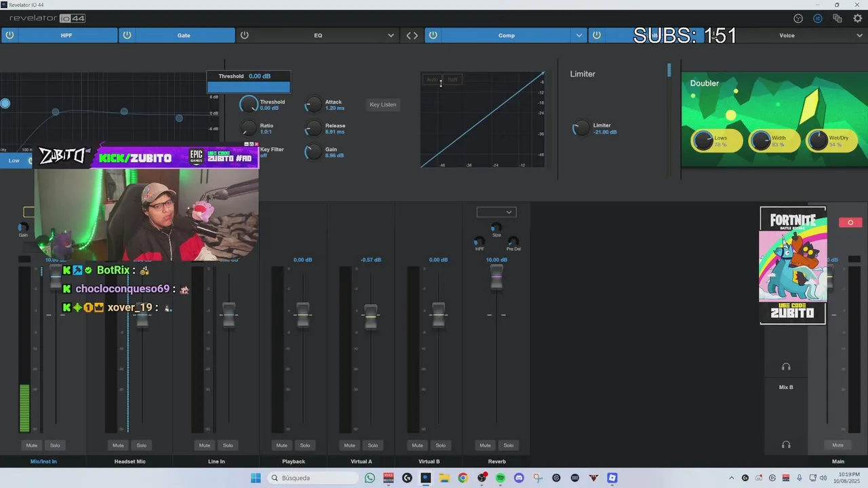Expand the EQ preset dropdown arrow
This screenshot has height=488, width=868.
click(x=391, y=35)
